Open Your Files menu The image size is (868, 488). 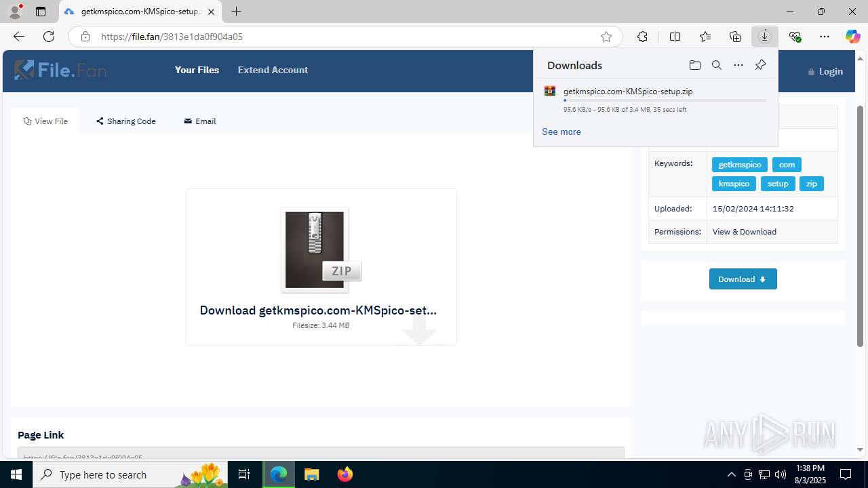coord(197,70)
